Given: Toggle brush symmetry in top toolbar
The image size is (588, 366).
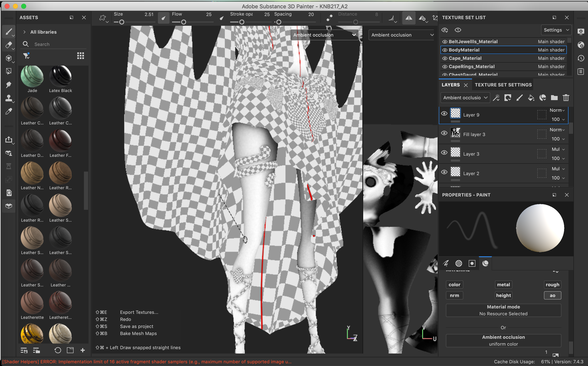Looking at the screenshot, I should pos(409,18).
